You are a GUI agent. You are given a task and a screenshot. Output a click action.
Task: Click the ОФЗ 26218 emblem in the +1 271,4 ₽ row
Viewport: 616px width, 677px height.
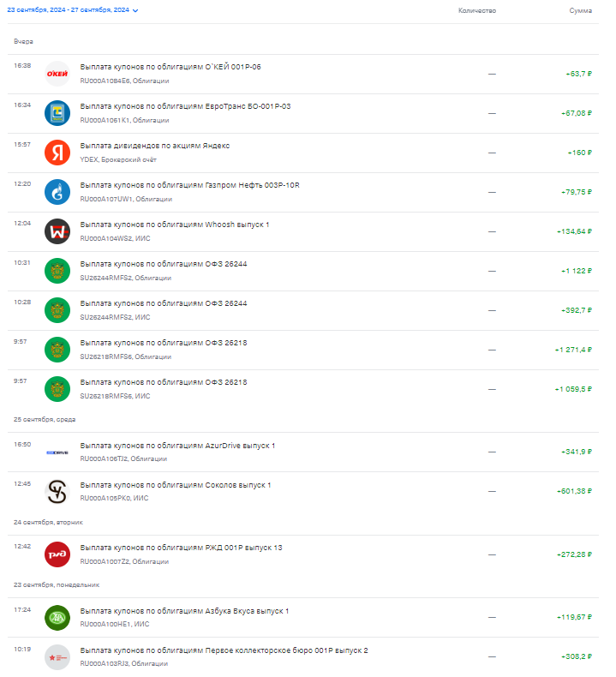pyautogui.click(x=57, y=350)
